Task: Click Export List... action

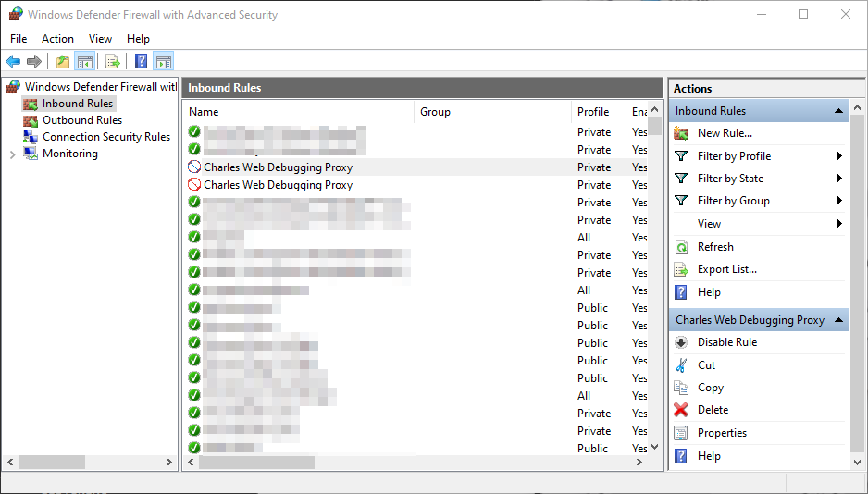Action: [726, 269]
